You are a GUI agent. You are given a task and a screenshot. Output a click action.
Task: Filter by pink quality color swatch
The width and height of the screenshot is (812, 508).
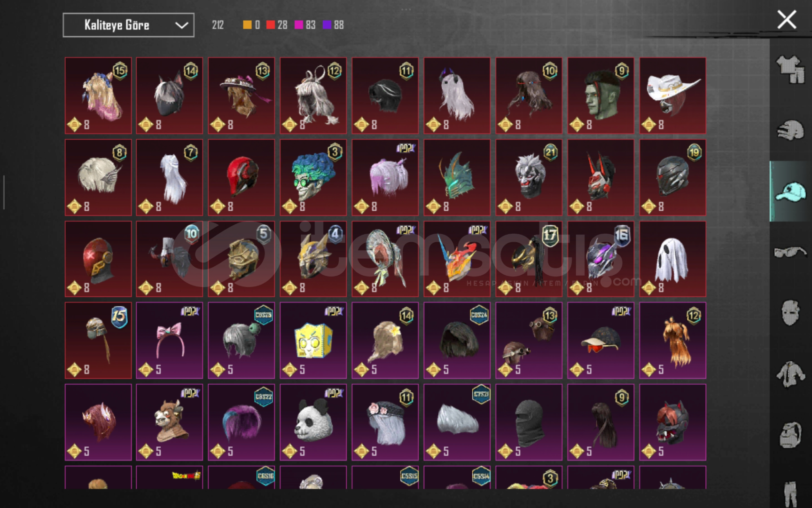point(298,25)
